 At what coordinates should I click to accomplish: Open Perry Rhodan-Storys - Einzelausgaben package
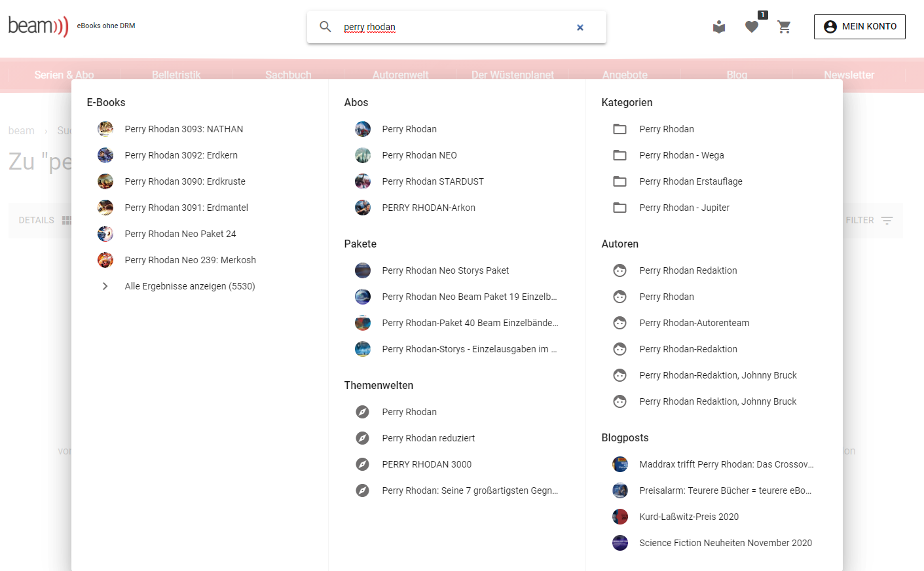coord(469,349)
